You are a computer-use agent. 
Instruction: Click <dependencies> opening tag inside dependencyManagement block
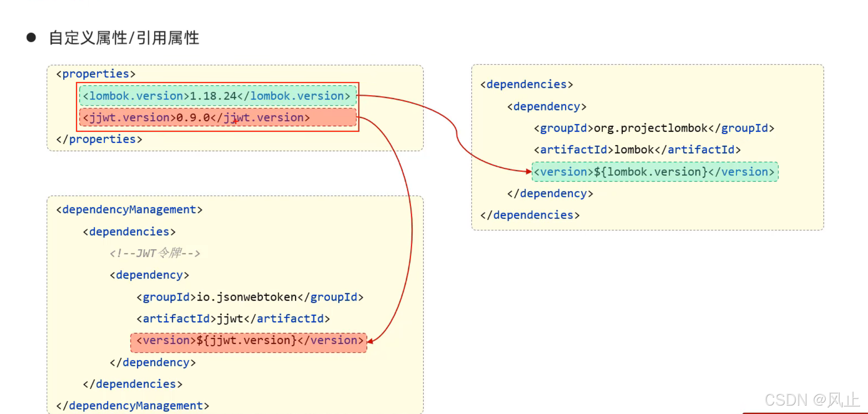pyautogui.click(x=129, y=232)
